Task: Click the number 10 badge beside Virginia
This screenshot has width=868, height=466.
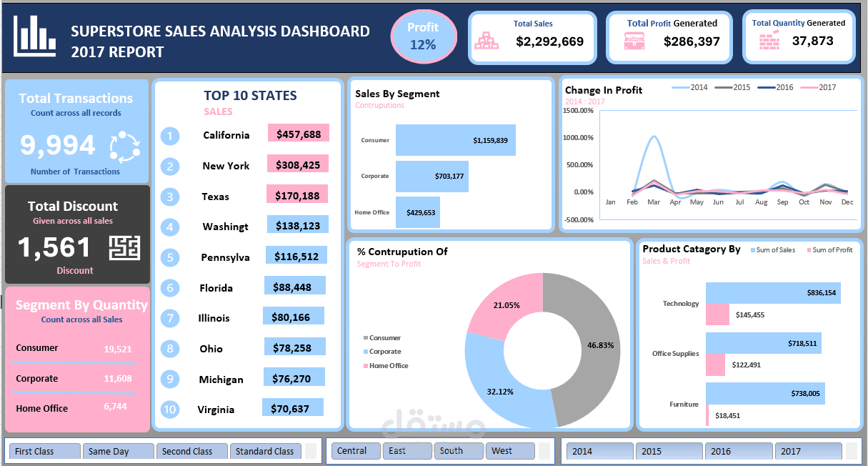Action: (170, 410)
